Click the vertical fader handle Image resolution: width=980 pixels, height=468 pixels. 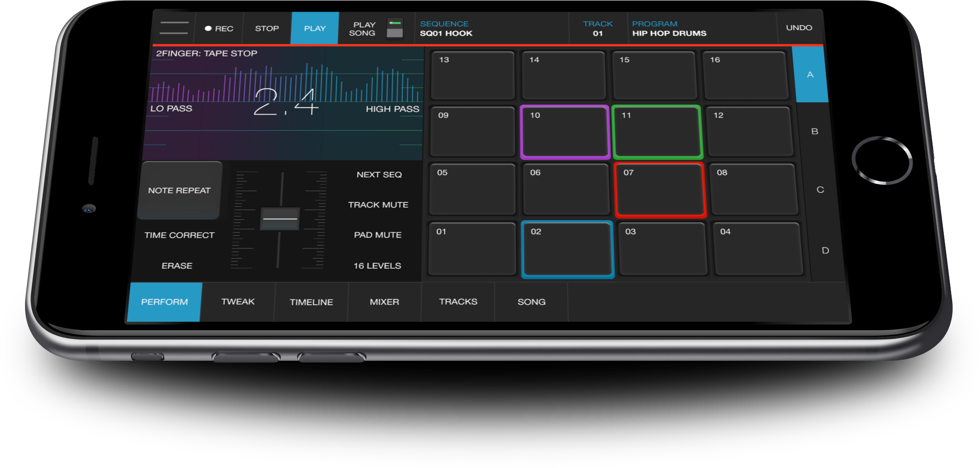(280, 219)
